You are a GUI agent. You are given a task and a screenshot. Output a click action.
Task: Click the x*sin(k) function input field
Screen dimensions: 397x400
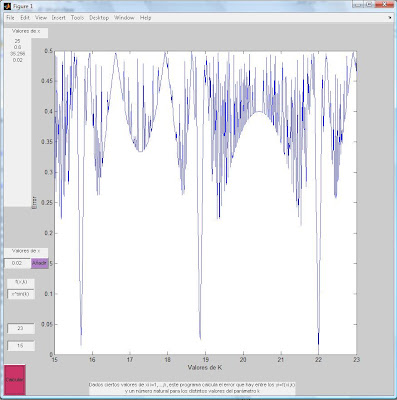[x=21, y=294]
